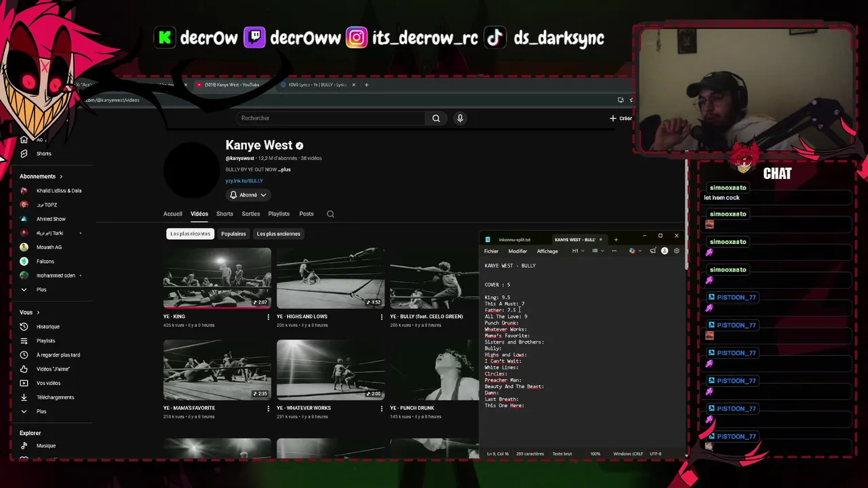Switch to the Posts channel tab

(307, 214)
